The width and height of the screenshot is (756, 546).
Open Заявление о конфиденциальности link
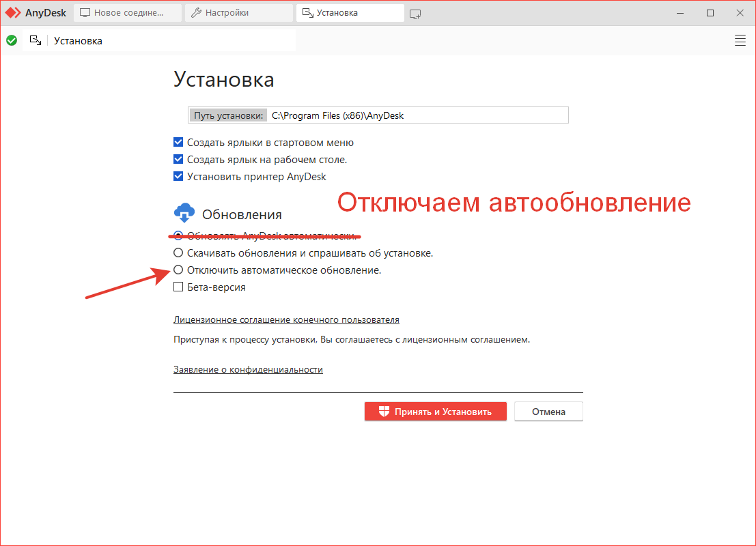coord(249,369)
